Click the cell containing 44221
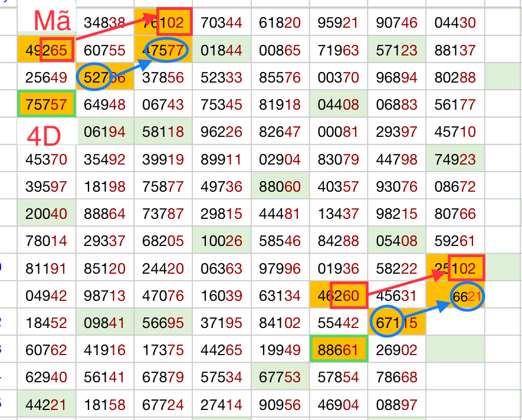This screenshot has height=420, width=522. pyautogui.click(x=46, y=405)
